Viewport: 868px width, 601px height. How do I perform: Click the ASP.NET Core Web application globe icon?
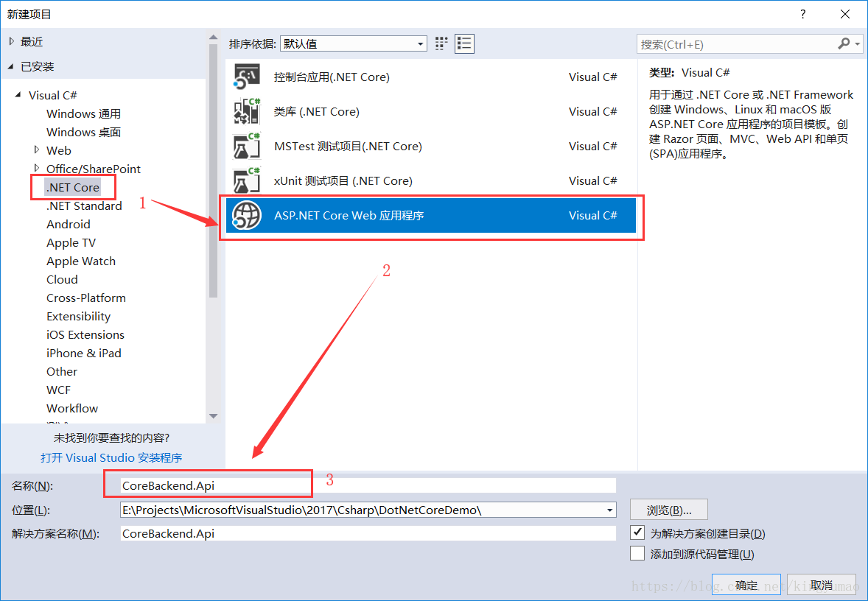pos(247,215)
